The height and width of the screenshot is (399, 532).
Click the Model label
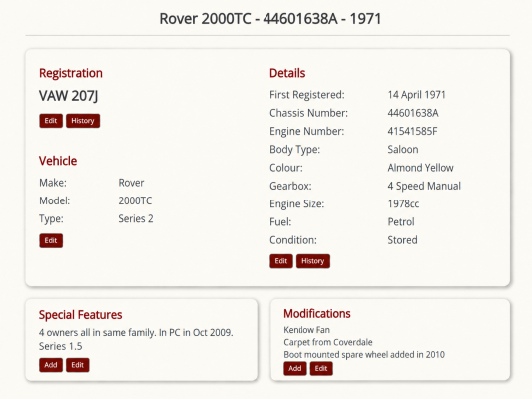click(55, 201)
